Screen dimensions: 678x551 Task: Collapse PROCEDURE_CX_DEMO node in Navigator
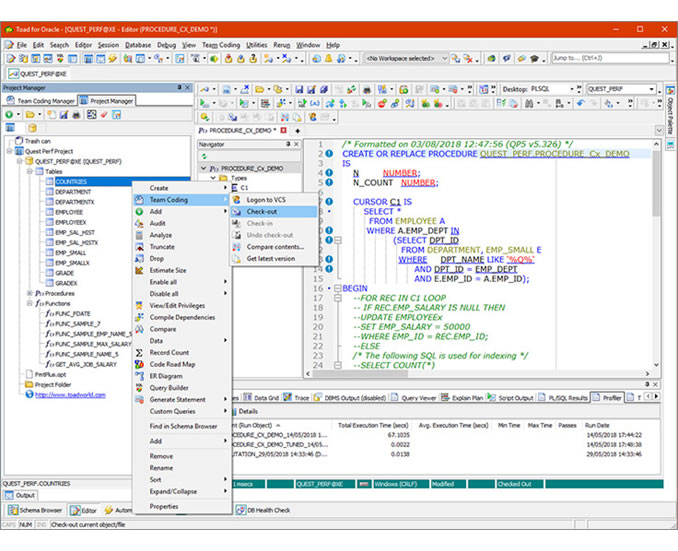[204, 168]
